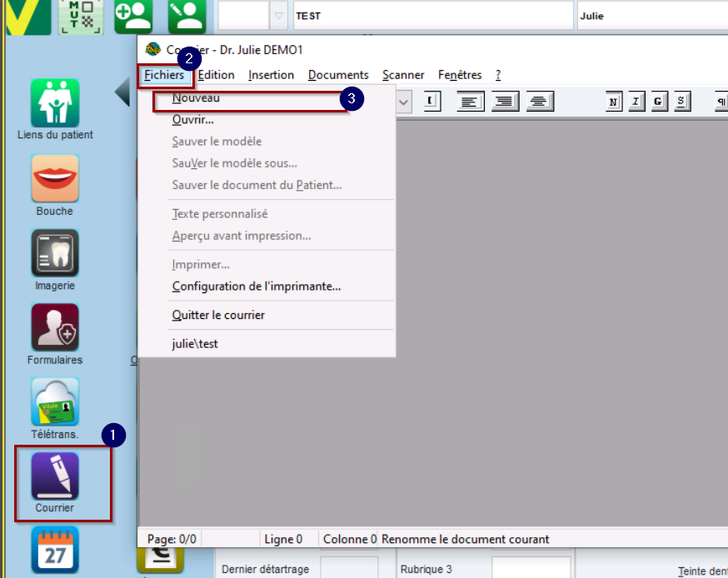Choose Nouveau in Fichiers menu
The image size is (728, 578).
pos(267,98)
